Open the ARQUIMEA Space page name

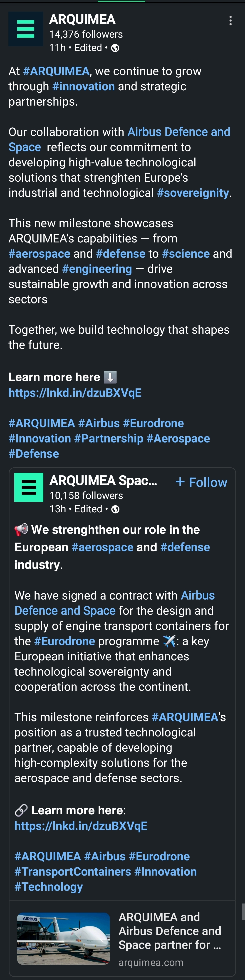click(103, 481)
